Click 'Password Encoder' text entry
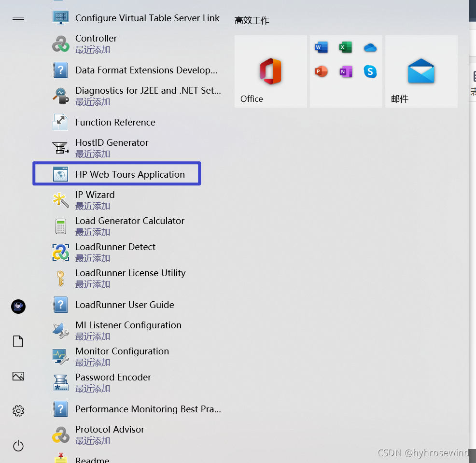The image size is (476, 463). pyautogui.click(x=113, y=377)
